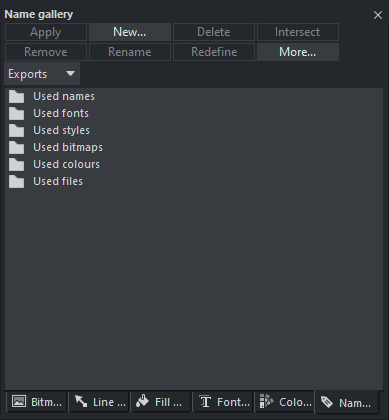This screenshot has height=420, width=390.
Task: Click the Apply button
Action: [x=46, y=32]
